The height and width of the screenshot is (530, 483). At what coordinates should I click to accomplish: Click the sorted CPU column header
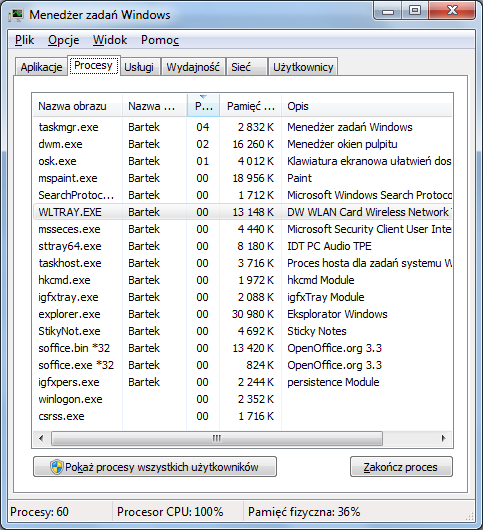coord(203,106)
